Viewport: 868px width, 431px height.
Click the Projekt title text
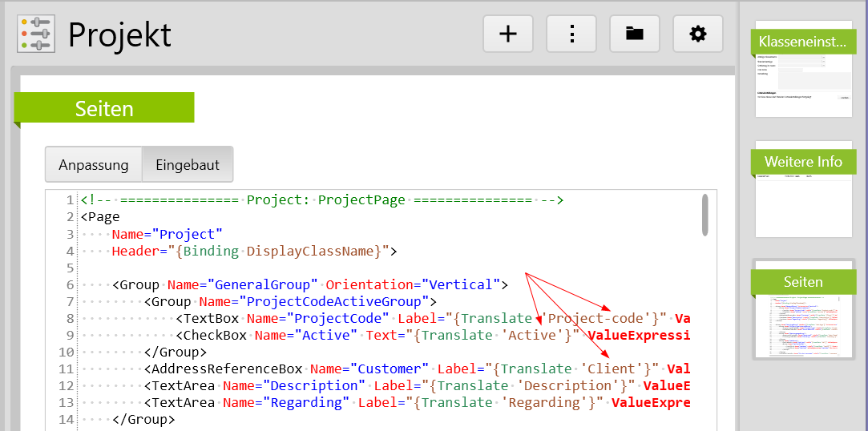119,34
